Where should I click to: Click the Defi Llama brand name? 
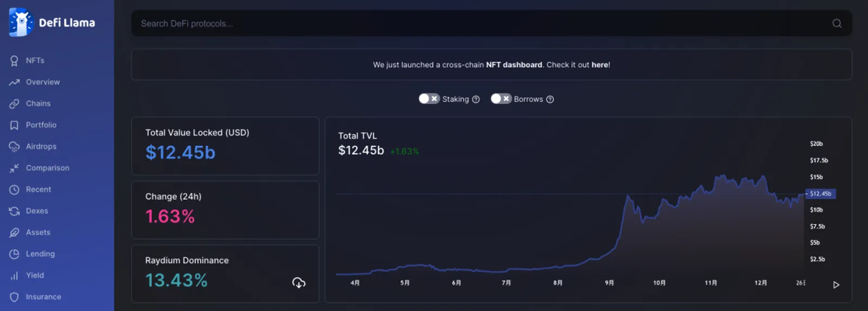coord(67,23)
